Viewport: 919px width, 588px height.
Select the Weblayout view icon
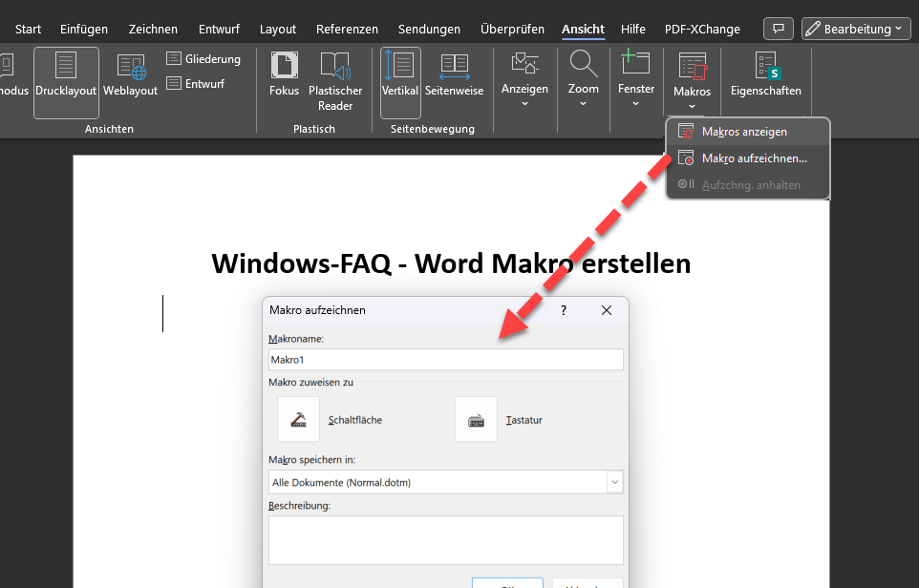coord(131,76)
